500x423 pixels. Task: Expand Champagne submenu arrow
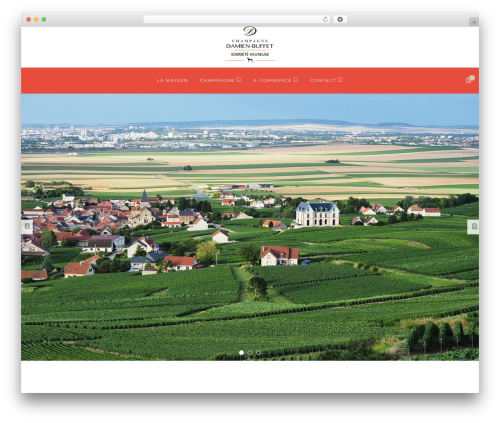click(x=239, y=80)
